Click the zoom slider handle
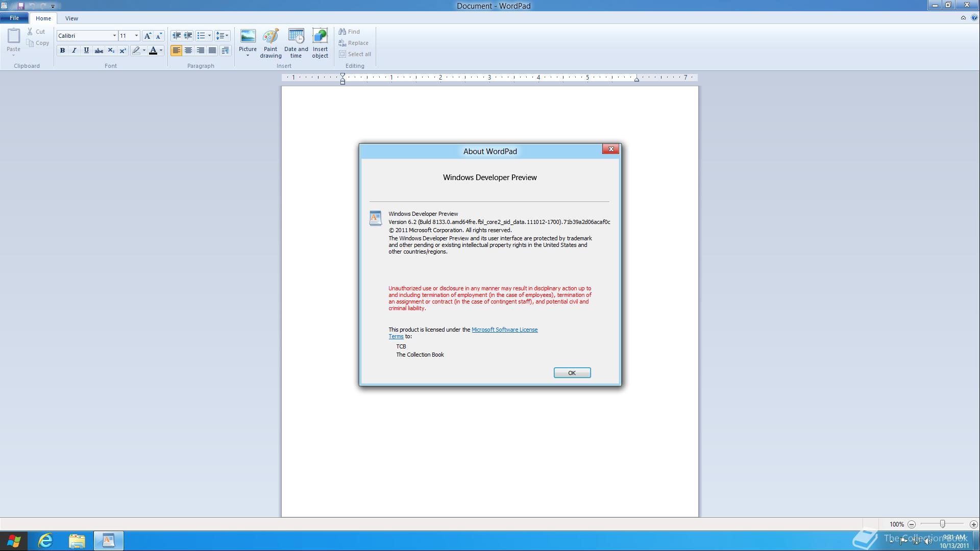This screenshot has width=980, height=551. click(x=942, y=524)
